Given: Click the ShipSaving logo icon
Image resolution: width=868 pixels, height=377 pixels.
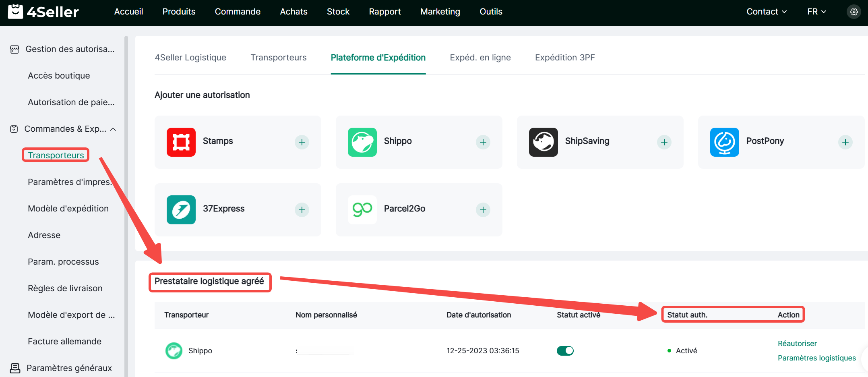Looking at the screenshot, I should click(543, 142).
